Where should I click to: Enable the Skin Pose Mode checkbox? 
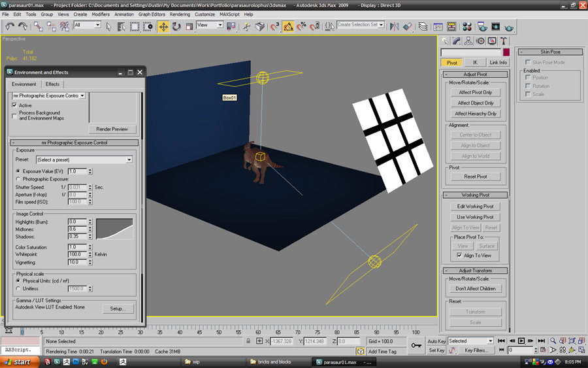coord(528,62)
